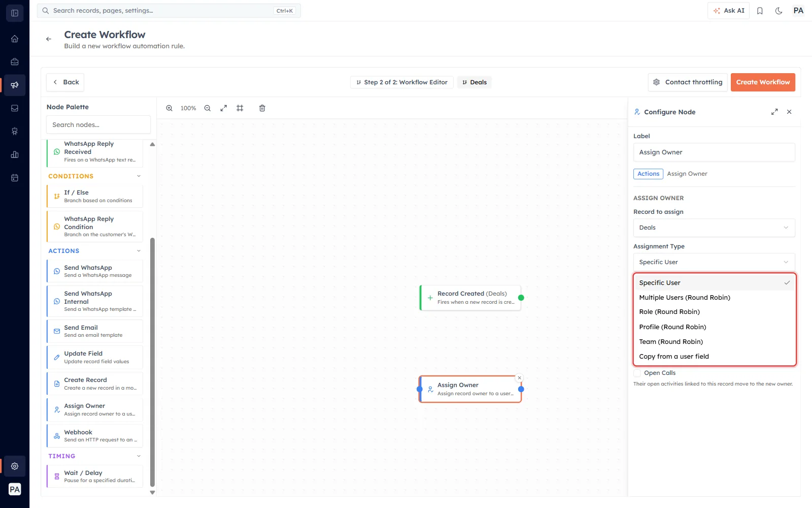
Task: Pick Send Email node from palette
Action: tap(95, 331)
